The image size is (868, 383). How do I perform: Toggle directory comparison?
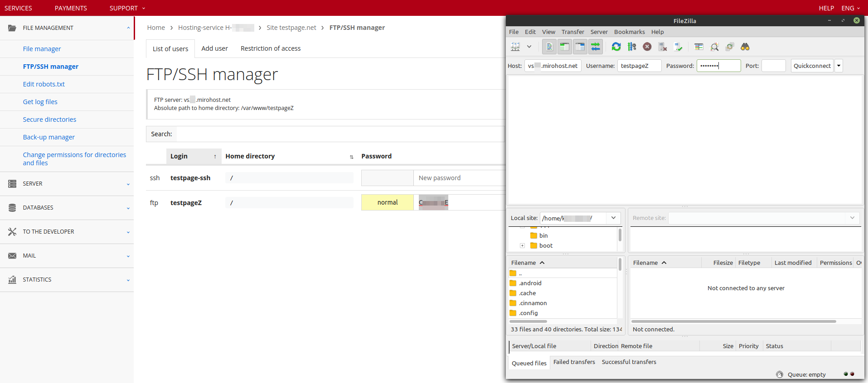point(714,47)
